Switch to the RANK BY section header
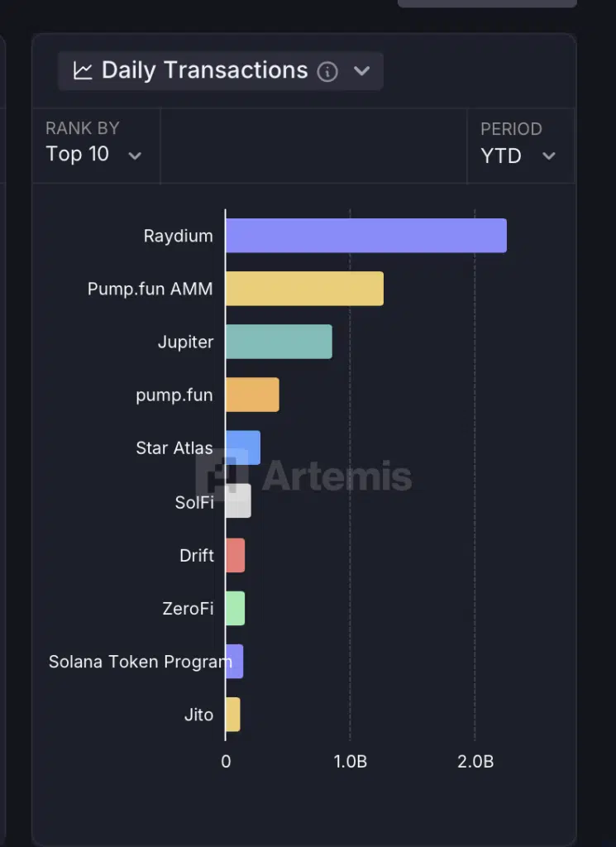This screenshot has width=616, height=847. (x=81, y=129)
